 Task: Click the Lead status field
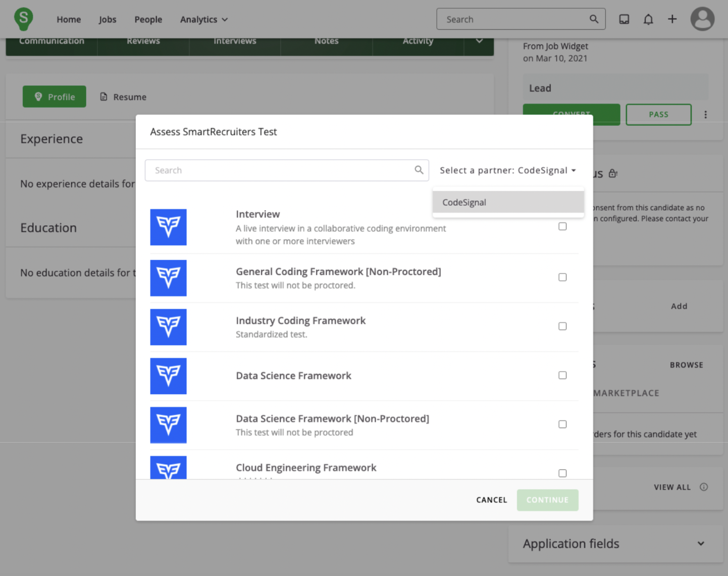(615, 88)
